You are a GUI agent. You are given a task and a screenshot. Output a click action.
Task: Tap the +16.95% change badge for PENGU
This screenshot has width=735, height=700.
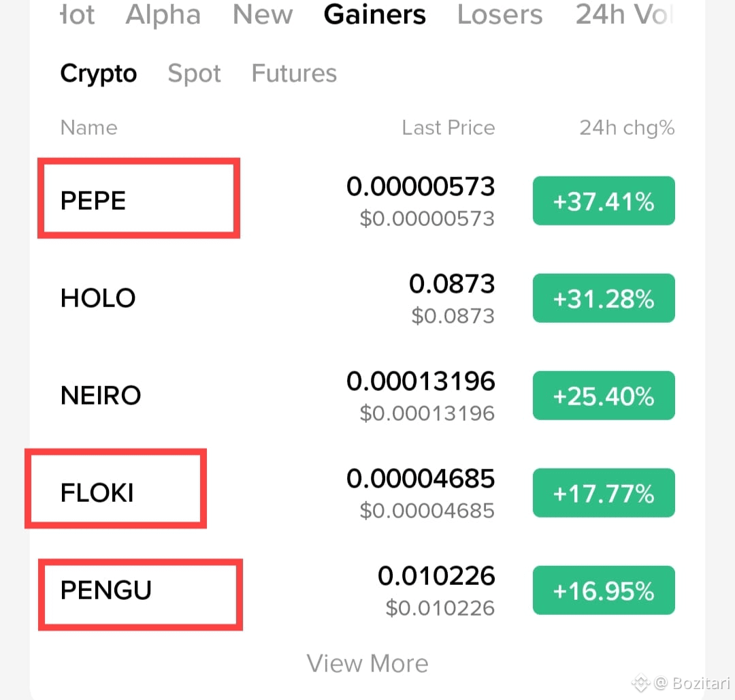[x=603, y=590]
